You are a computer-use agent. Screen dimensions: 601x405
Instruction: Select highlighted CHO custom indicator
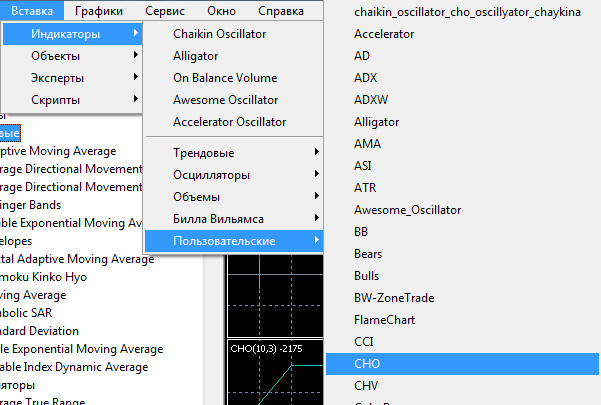pyautogui.click(x=462, y=364)
